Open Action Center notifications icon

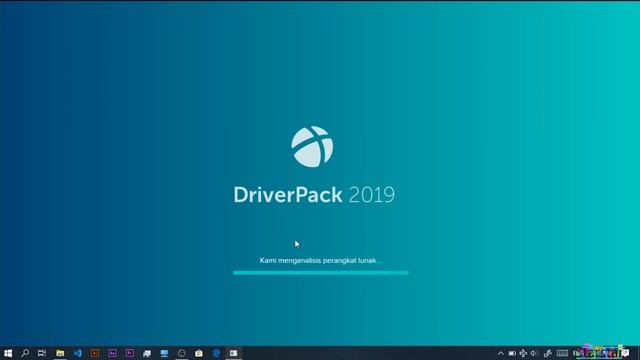[626, 353]
